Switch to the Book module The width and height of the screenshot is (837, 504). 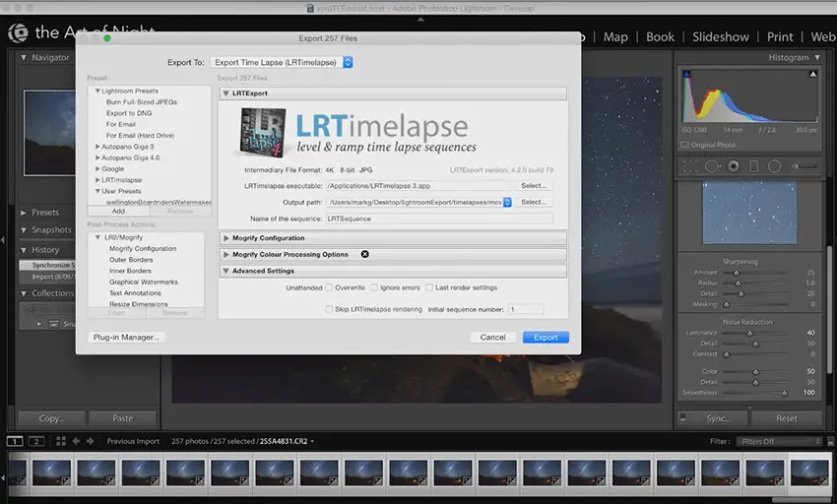click(661, 36)
